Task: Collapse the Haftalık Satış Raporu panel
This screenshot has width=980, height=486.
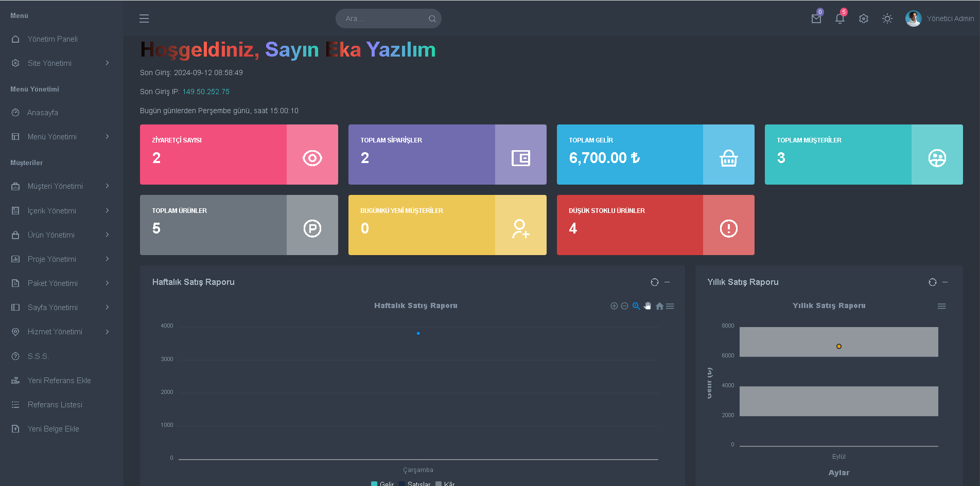Action: tap(667, 282)
